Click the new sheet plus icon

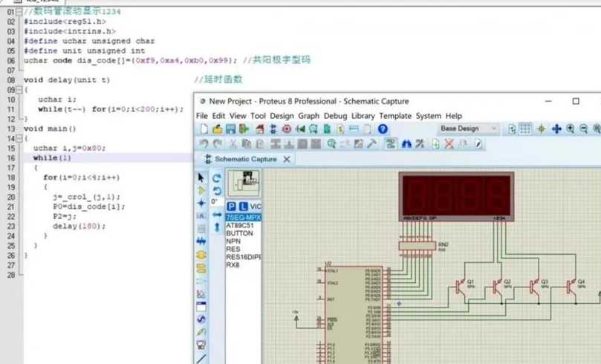(435, 144)
